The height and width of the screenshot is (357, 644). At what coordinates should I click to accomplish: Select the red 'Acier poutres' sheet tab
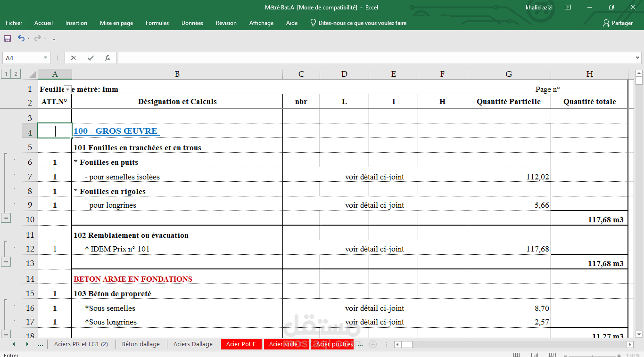tap(332, 344)
